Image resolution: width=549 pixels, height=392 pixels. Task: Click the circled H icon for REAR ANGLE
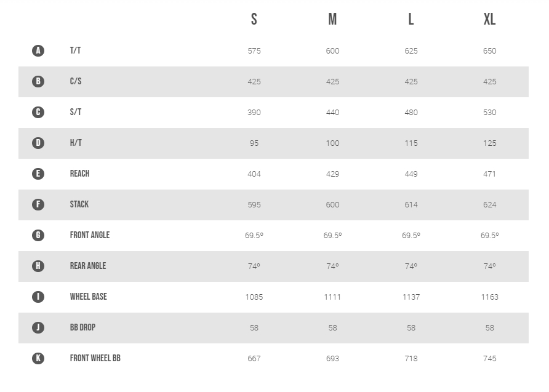(x=38, y=266)
